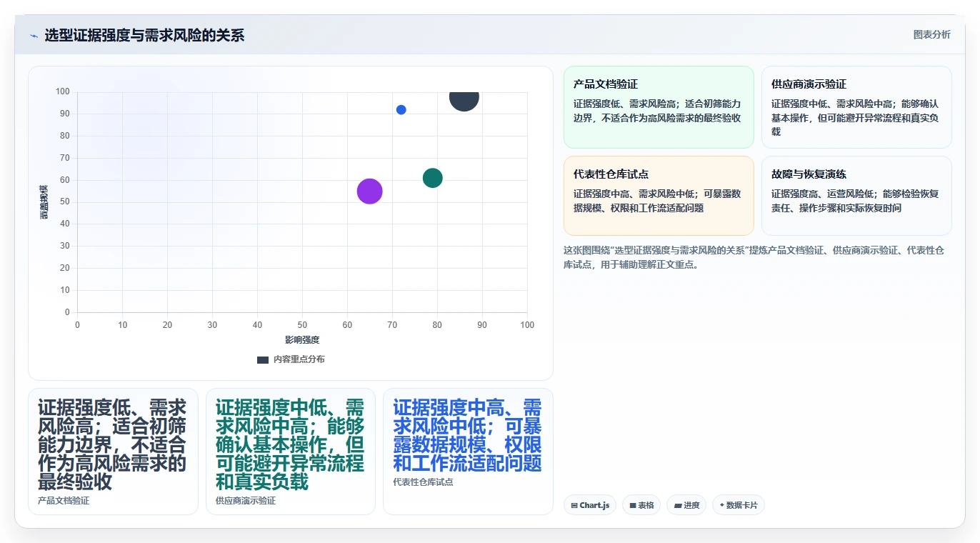Click the 覆盖规模 y-axis title
Screen dimensions: 980x543
pos(44,201)
